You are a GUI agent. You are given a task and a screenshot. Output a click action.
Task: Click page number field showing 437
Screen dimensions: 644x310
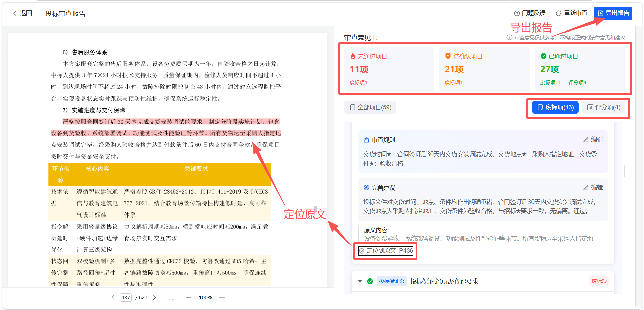tap(126, 297)
